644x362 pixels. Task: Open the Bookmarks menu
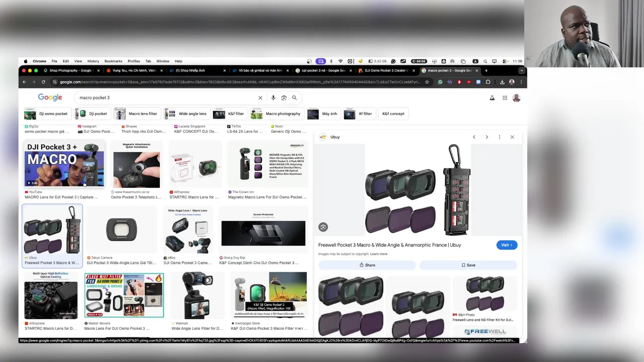113,61
